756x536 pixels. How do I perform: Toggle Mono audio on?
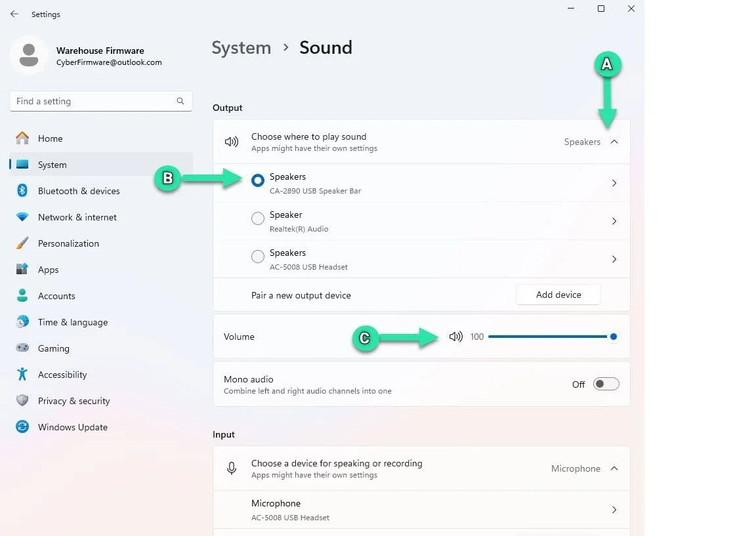point(606,384)
